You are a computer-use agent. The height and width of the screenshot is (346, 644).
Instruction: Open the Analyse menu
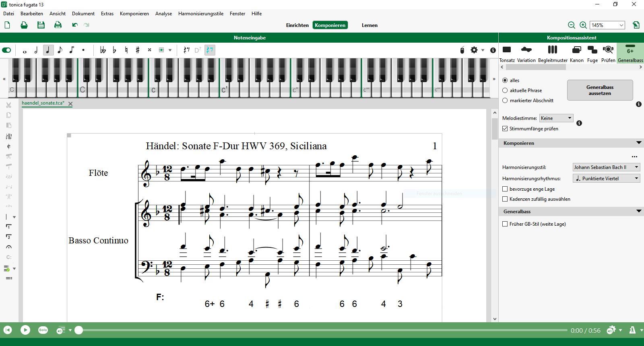(x=163, y=14)
